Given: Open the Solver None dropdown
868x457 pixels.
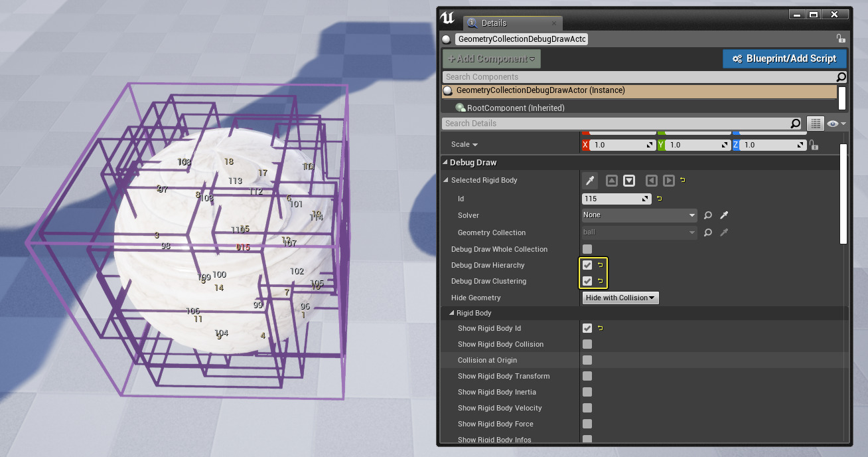Looking at the screenshot, I should click(x=638, y=215).
